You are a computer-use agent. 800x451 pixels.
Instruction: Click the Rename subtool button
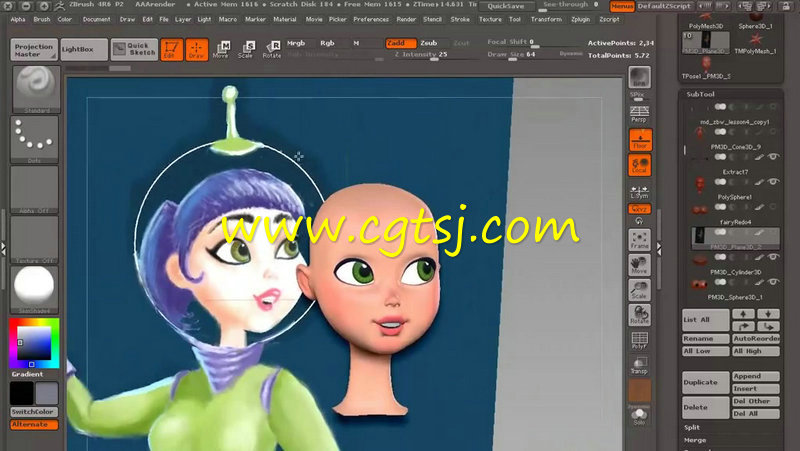pos(706,339)
